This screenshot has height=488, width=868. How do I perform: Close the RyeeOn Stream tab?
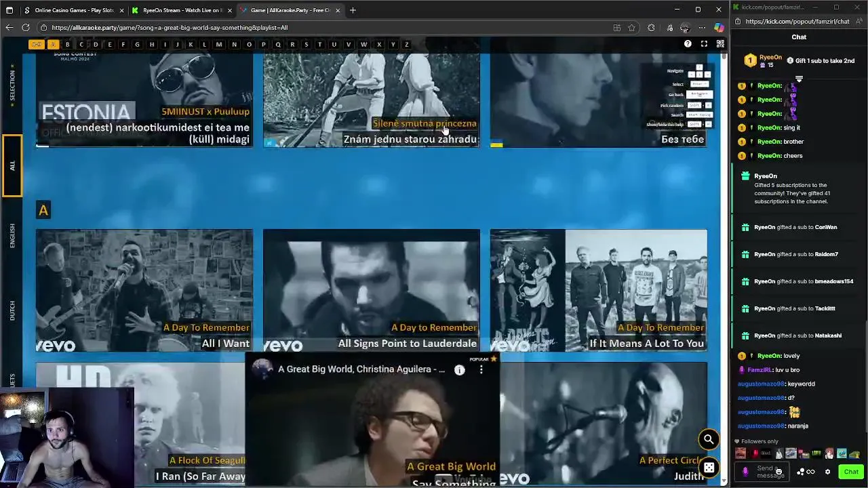230,10
